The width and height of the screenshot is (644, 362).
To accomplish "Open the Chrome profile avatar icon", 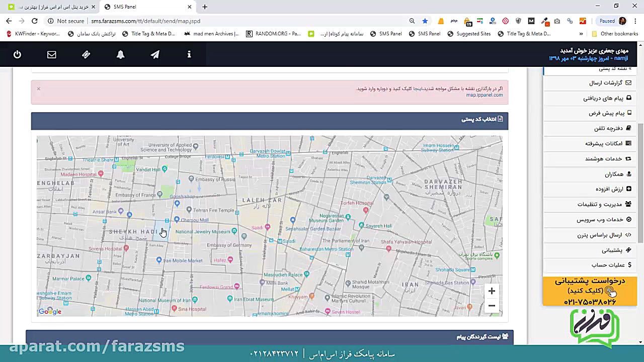I will (x=623, y=21).
